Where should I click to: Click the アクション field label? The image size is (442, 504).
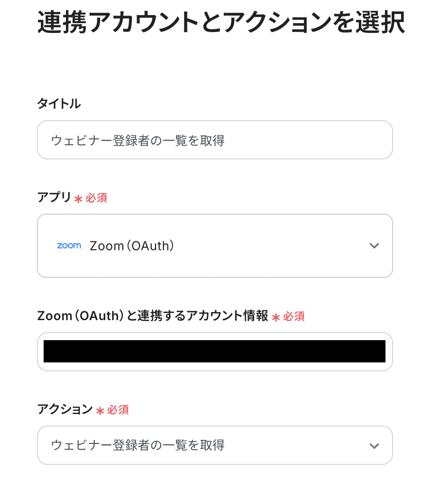tap(65, 409)
